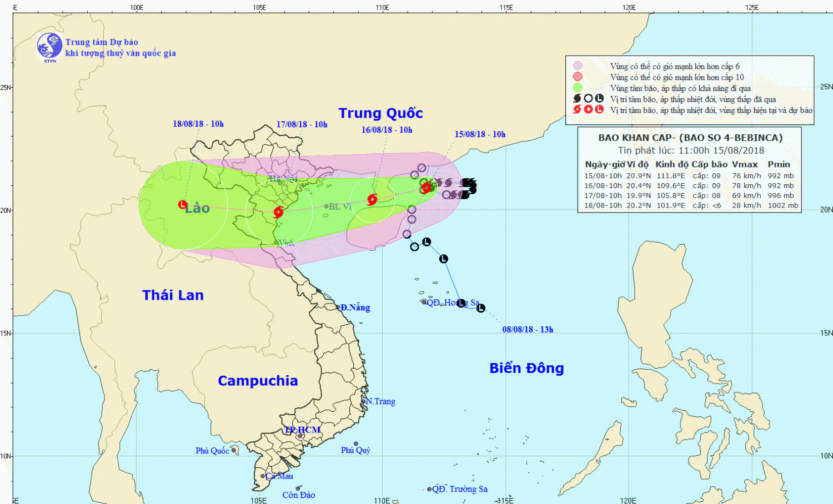
Task: Click the '111.8°E' longitude cell
Action: pyautogui.click(x=671, y=176)
